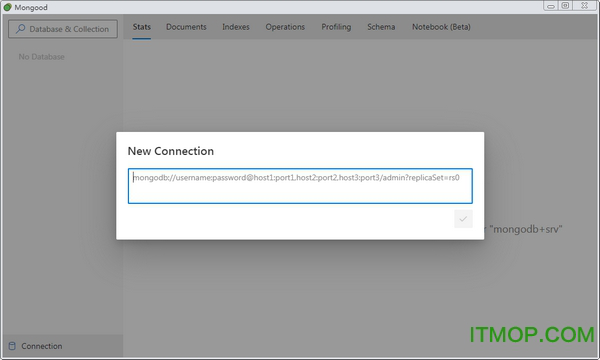Switch to the Stats tab
Viewport: 600px width, 360px height.
[x=142, y=27]
